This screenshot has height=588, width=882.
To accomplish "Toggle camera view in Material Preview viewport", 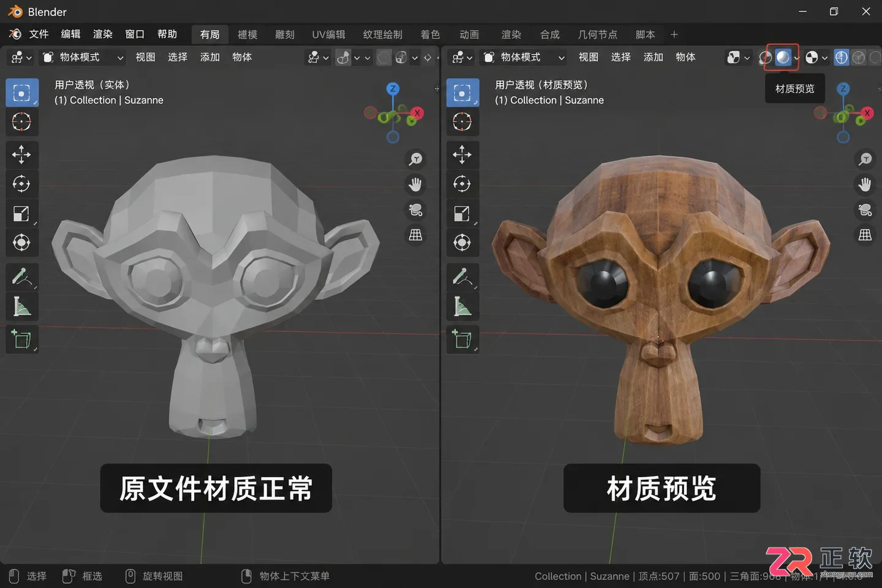I will click(865, 210).
